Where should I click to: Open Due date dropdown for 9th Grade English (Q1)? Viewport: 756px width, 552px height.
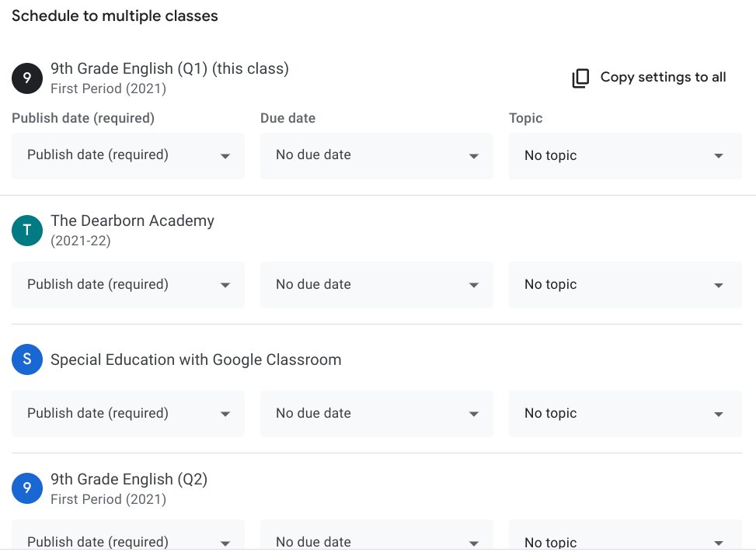point(377,155)
